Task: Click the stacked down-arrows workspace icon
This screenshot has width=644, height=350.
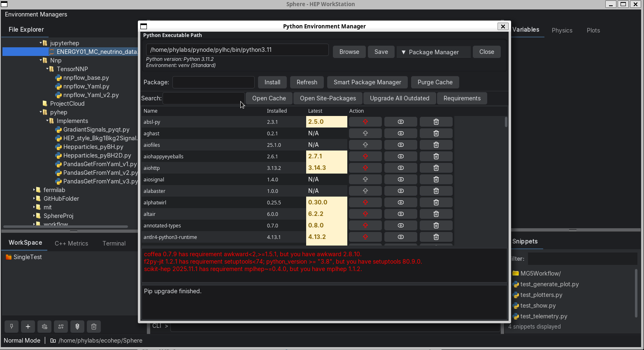Action: (x=77, y=327)
